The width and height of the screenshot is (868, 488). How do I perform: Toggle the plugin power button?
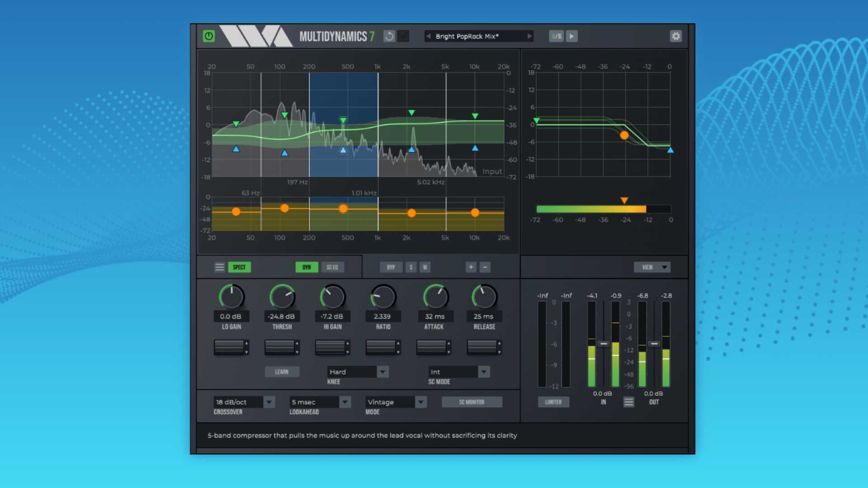pos(209,36)
